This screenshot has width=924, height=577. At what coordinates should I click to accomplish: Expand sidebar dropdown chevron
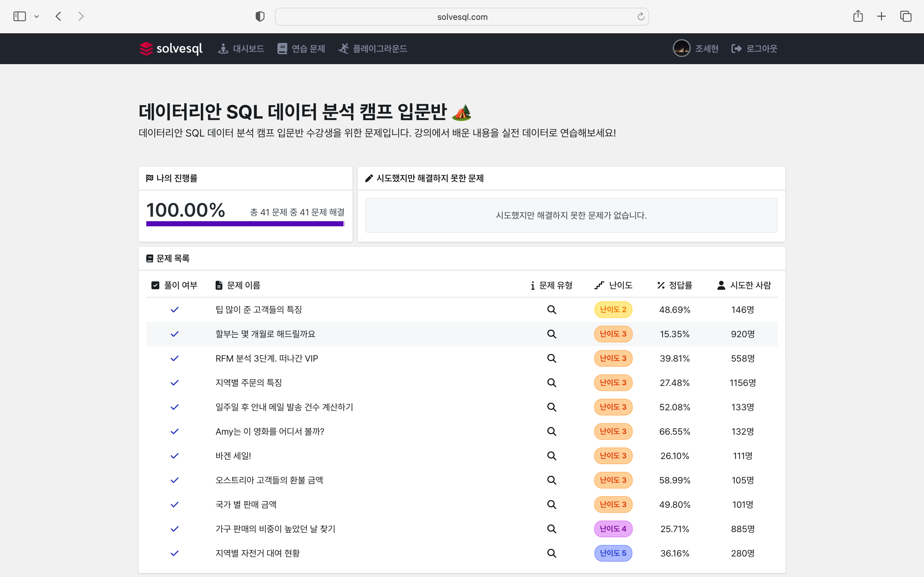click(x=37, y=16)
